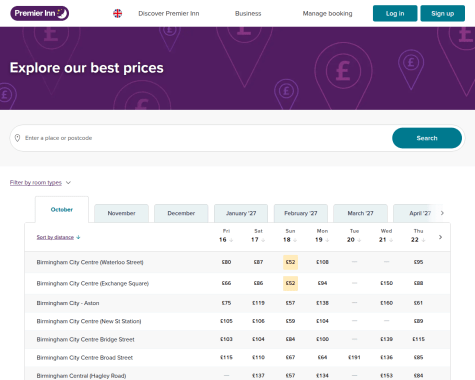Click the Sign up button
The image size is (475, 380).
(x=443, y=13)
